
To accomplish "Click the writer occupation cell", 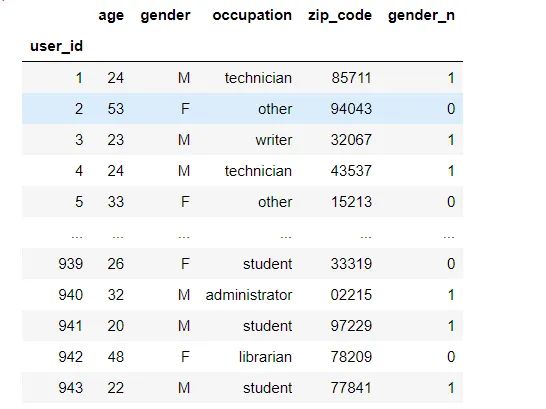I will pyautogui.click(x=274, y=140).
